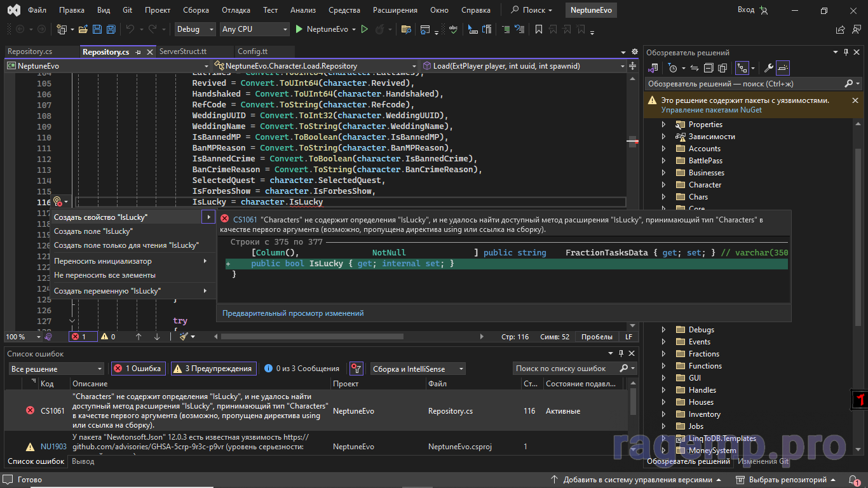Image resolution: width=868 pixels, height=488 pixels.
Task: Switch to the Вывод tab
Action: (83, 461)
